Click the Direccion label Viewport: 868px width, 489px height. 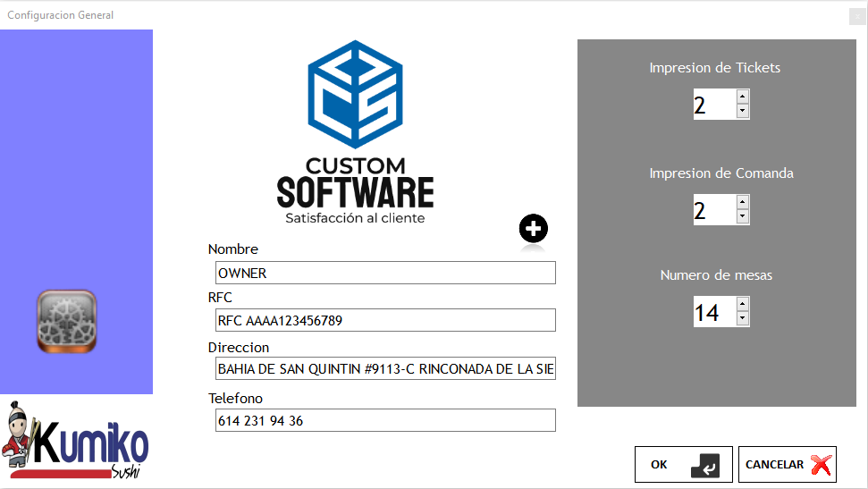(239, 347)
